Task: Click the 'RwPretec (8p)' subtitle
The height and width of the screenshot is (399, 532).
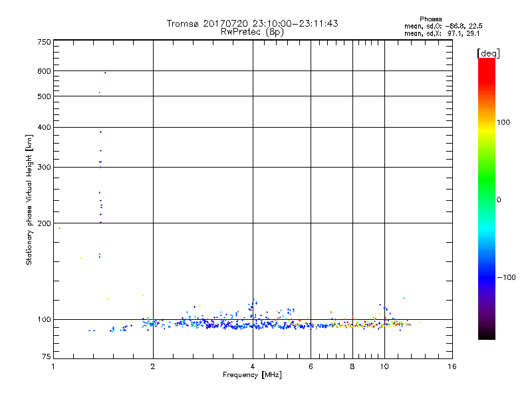Action: (x=252, y=32)
